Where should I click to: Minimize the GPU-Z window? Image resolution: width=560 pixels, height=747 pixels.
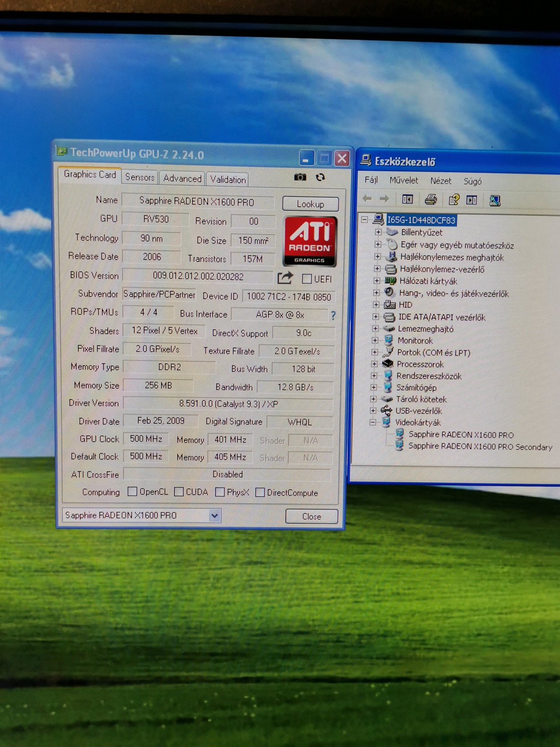coord(306,158)
